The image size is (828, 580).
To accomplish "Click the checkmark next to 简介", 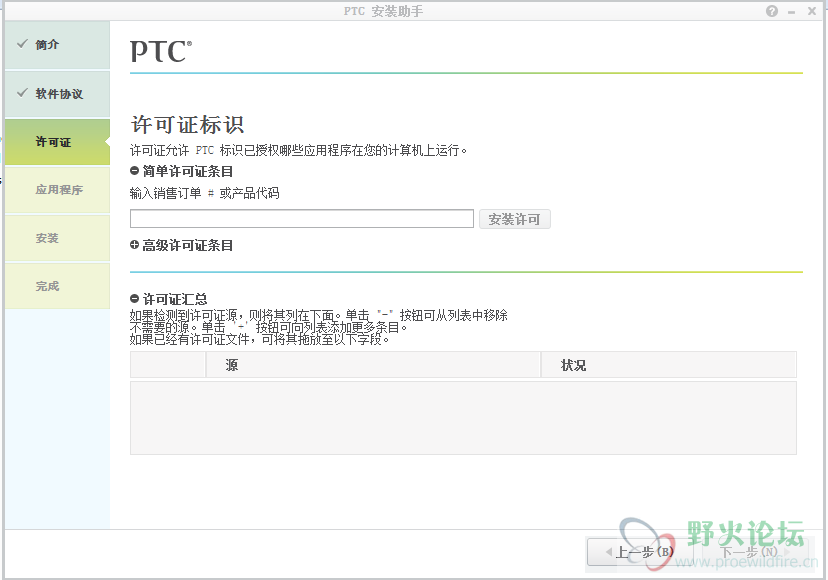I will click(x=22, y=44).
